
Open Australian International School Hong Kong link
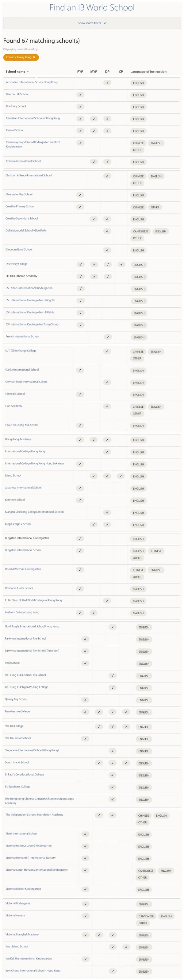click(x=32, y=82)
